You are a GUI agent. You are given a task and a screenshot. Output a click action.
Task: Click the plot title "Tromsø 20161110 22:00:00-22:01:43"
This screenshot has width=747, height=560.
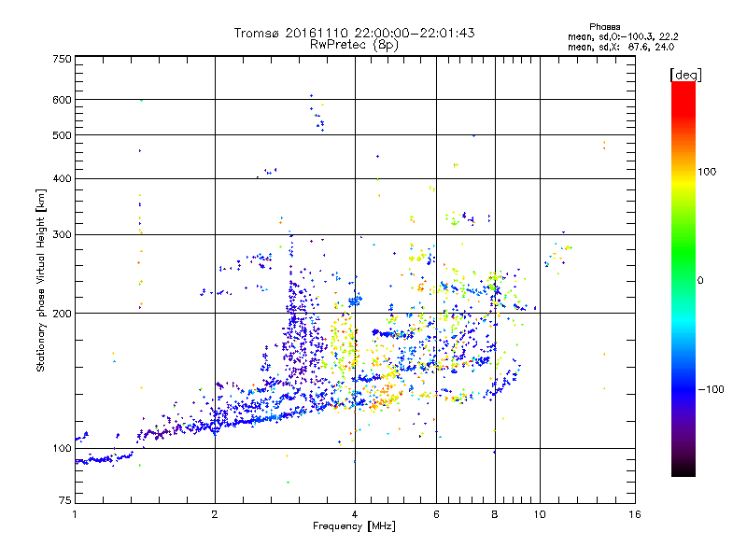click(354, 33)
